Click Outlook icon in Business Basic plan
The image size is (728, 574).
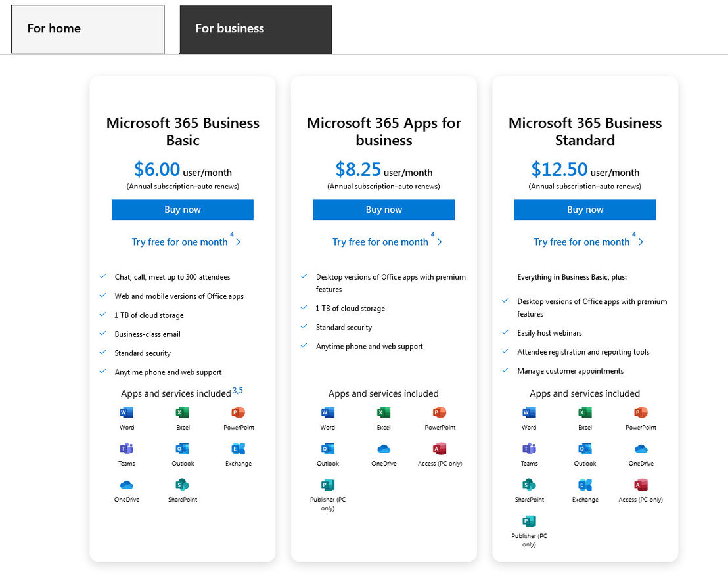183,449
